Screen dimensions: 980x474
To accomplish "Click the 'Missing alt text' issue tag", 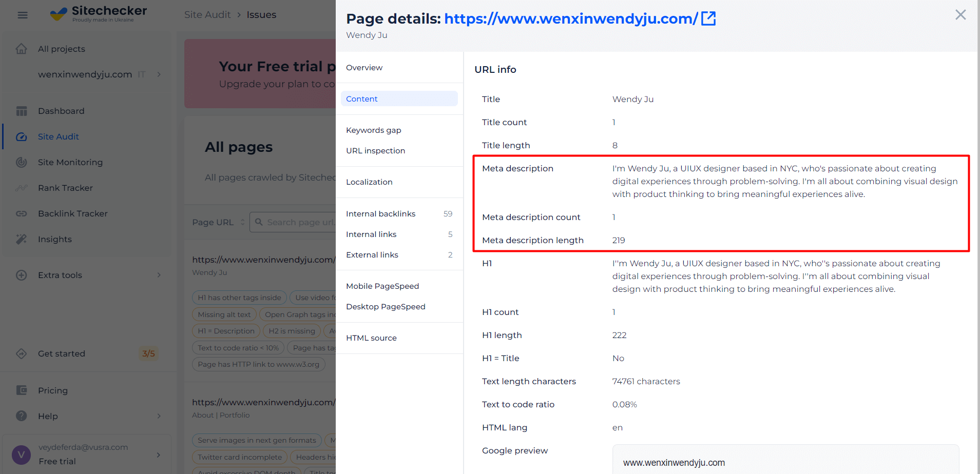I will tap(224, 314).
